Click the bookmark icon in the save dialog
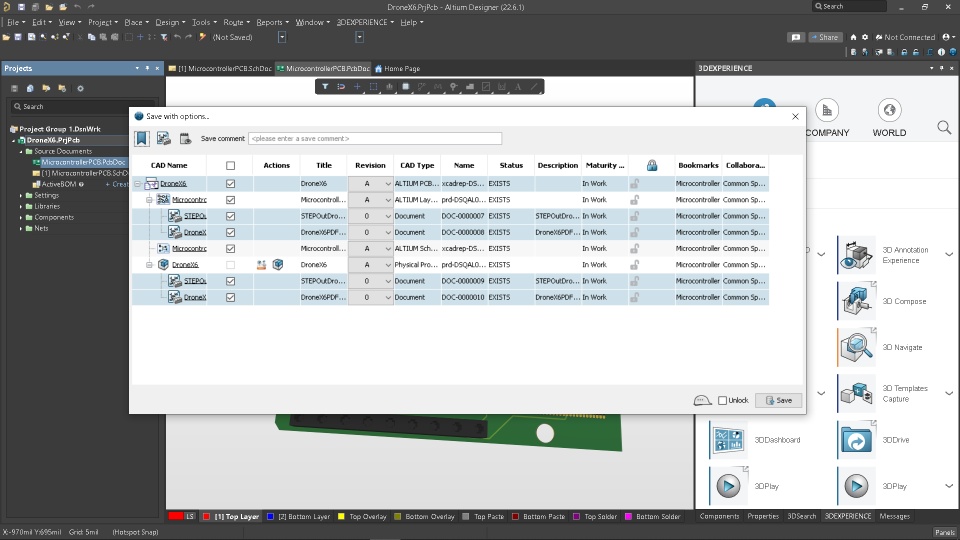The width and height of the screenshot is (960, 540). pos(141,138)
